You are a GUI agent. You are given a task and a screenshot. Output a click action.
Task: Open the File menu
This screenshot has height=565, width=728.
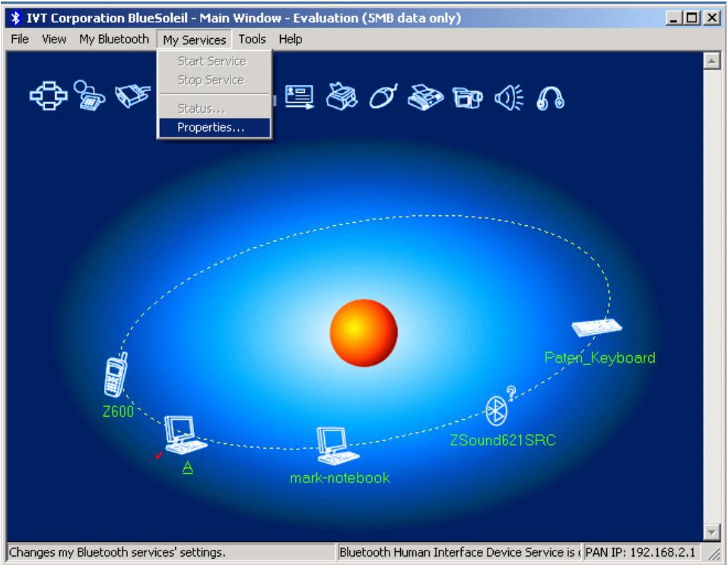pyautogui.click(x=20, y=40)
